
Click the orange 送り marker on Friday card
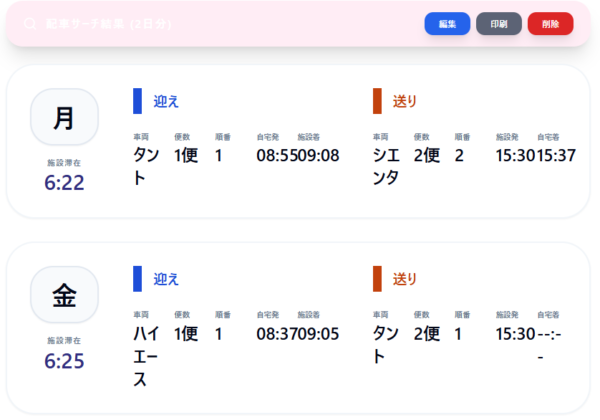[x=377, y=279]
